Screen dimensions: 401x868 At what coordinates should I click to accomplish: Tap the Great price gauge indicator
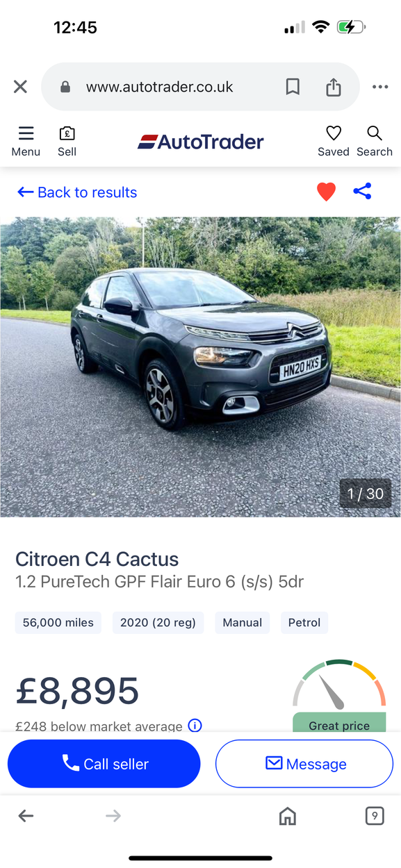point(339,696)
